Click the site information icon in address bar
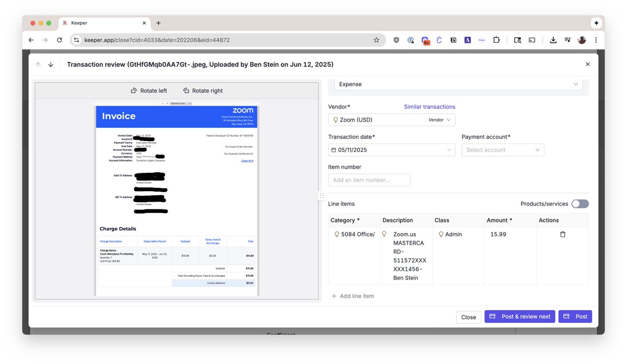627x364 pixels. pos(76,40)
